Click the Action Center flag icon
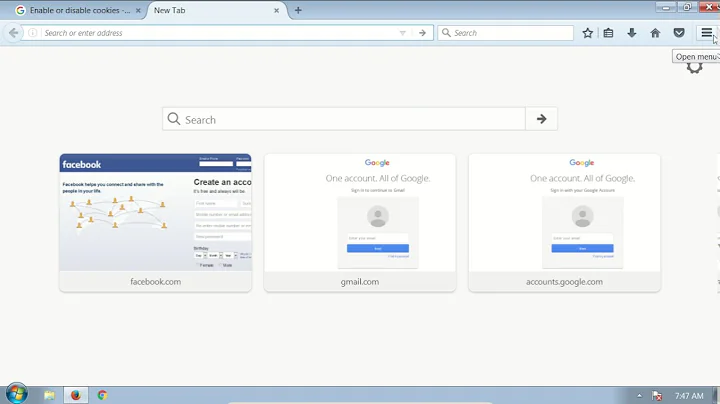 657,395
